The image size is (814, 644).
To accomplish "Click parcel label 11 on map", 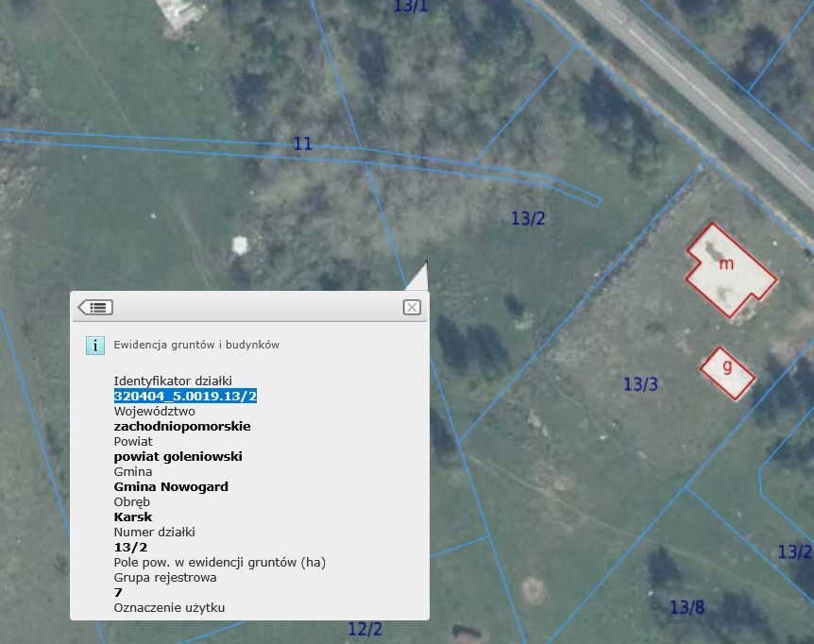I will point(302,144).
